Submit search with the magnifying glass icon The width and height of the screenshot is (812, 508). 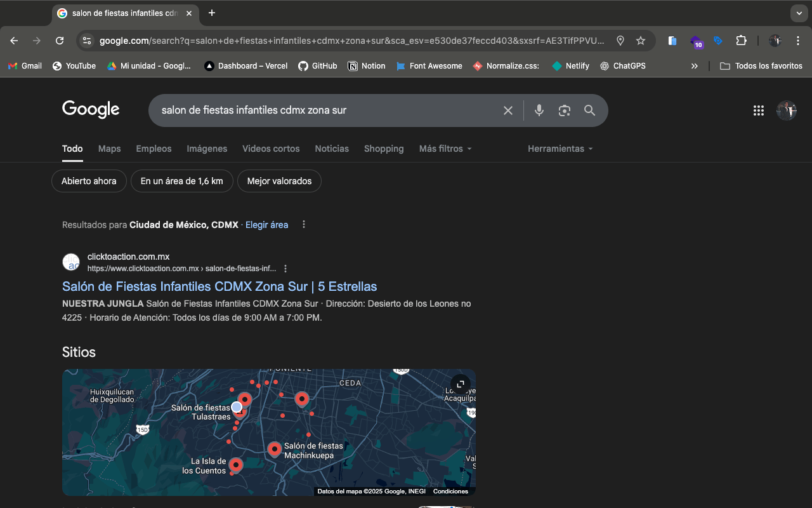(x=590, y=110)
